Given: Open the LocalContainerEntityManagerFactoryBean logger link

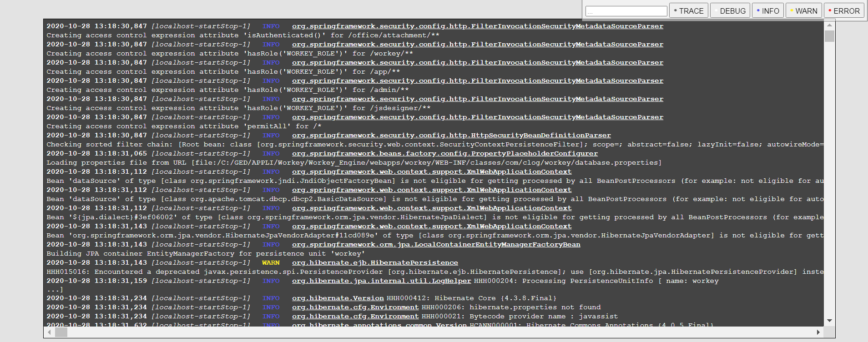Looking at the screenshot, I should (436, 245).
